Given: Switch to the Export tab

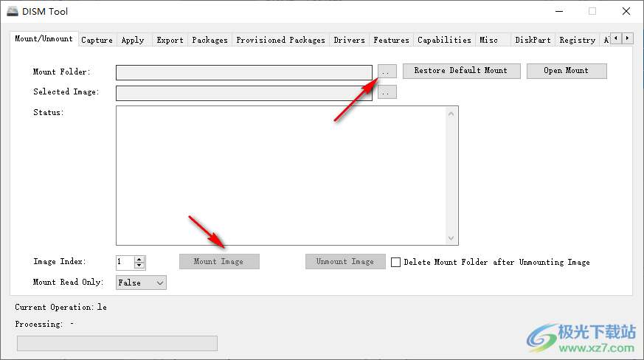Looking at the screenshot, I should tap(170, 40).
